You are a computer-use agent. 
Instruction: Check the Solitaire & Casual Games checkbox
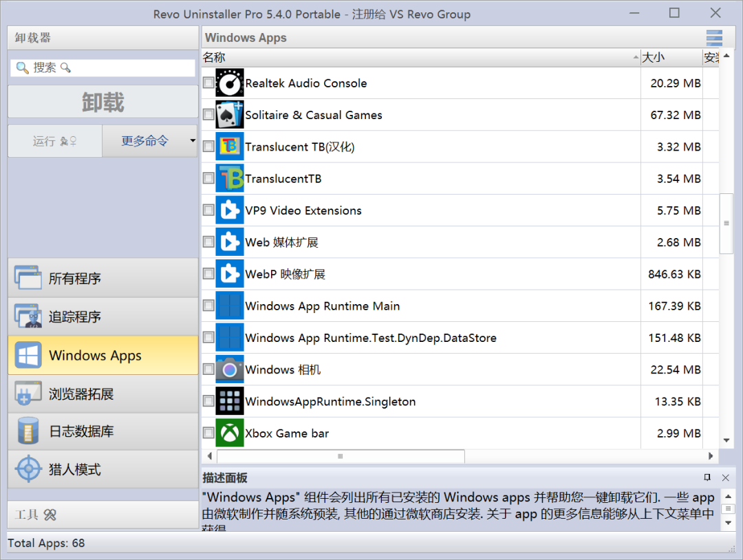pyautogui.click(x=208, y=115)
